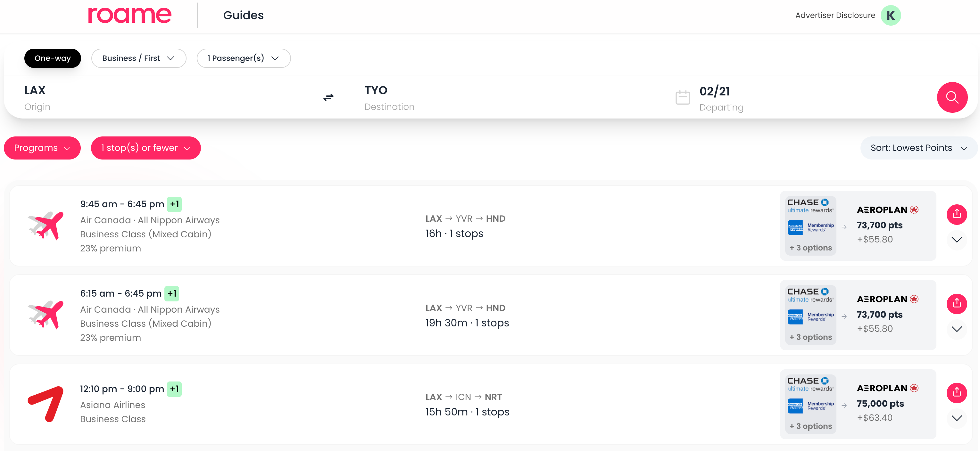Click the 75,000 pts price
Viewport: 980px width, 451px height.
880,404
